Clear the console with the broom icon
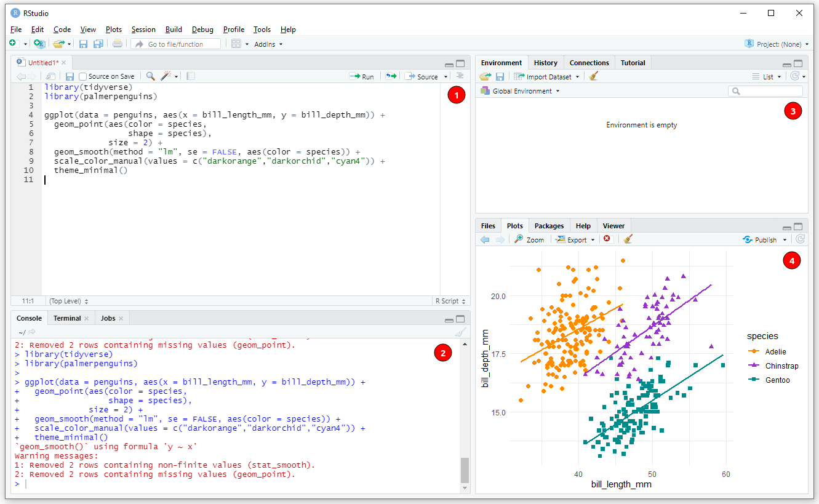 click(x=461, y=332)
